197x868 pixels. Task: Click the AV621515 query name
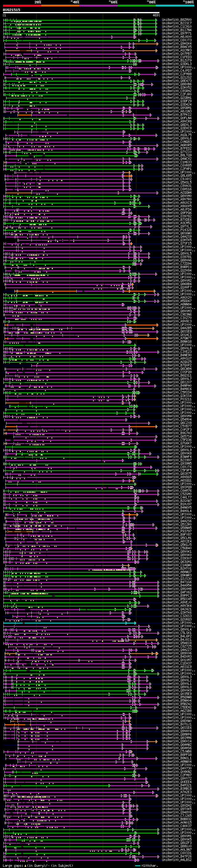coord(11,10)
